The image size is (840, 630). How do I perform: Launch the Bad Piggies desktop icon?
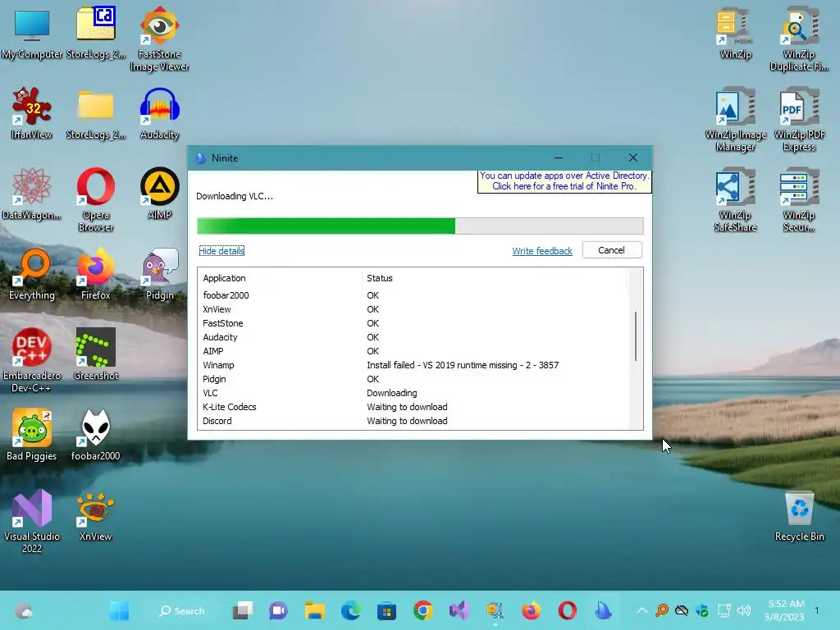[32, 435]
